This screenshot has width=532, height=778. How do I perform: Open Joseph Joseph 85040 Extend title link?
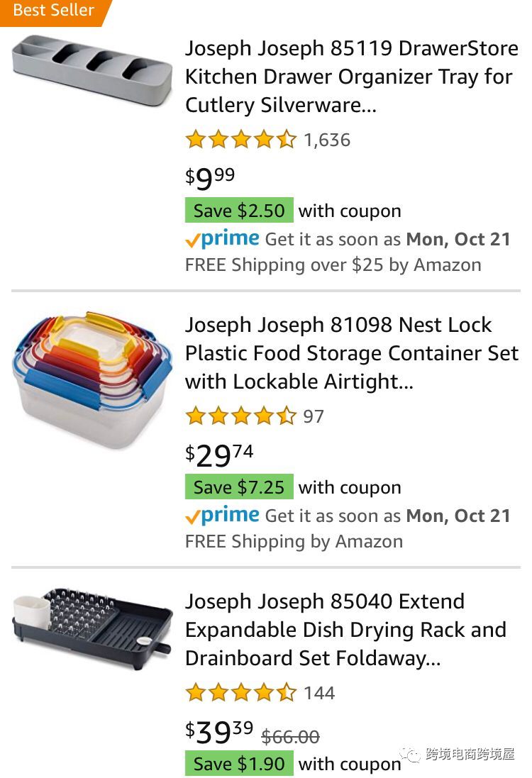pos(346,630)
